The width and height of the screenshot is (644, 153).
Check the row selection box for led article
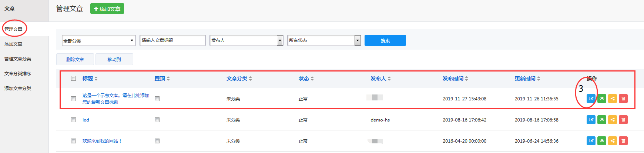point(73,120)
